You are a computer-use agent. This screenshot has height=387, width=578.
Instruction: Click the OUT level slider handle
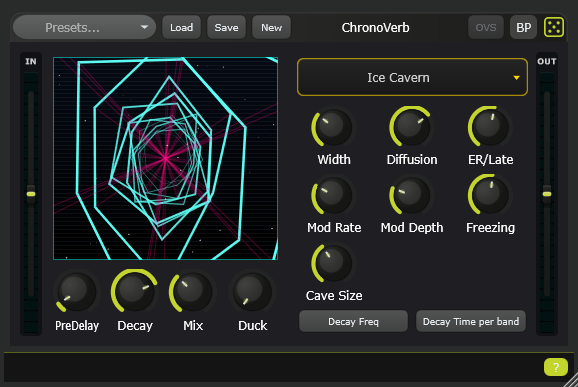click(547, 194)
